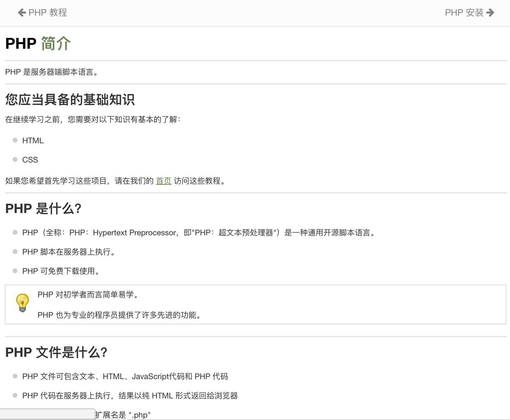Open the 首页 hyperlink
Screen dimensions: 510x420
(164, 181)
